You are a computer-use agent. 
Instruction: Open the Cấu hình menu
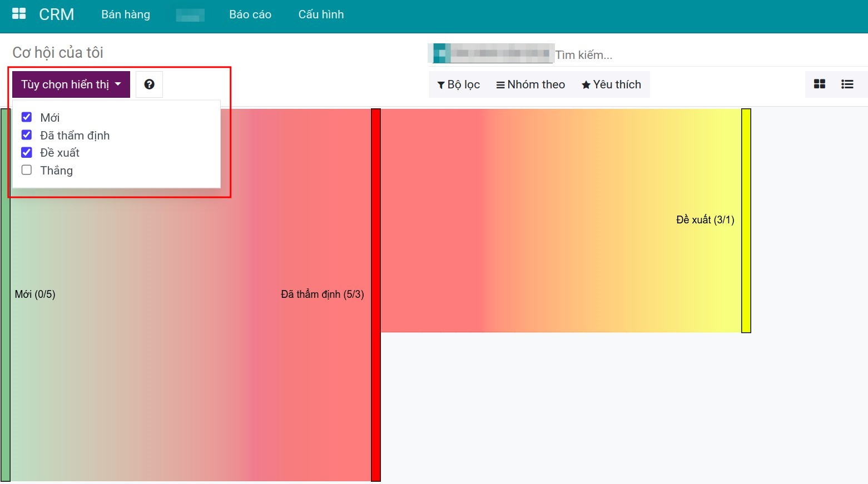coord(321,14)
